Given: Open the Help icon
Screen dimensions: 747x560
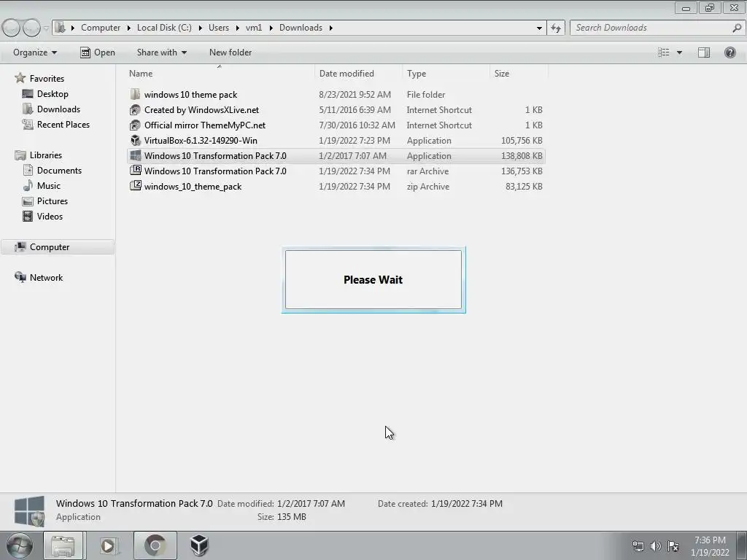Looking at the screenshot, I should pyautogui.click(x=729, y=52).
